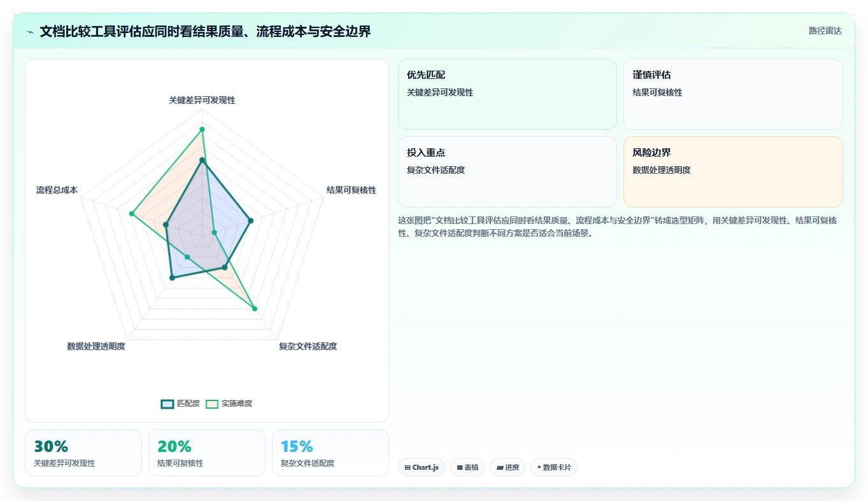
Task: Click the 20% 结果可复核性 stat card
Action: [207, 453]
